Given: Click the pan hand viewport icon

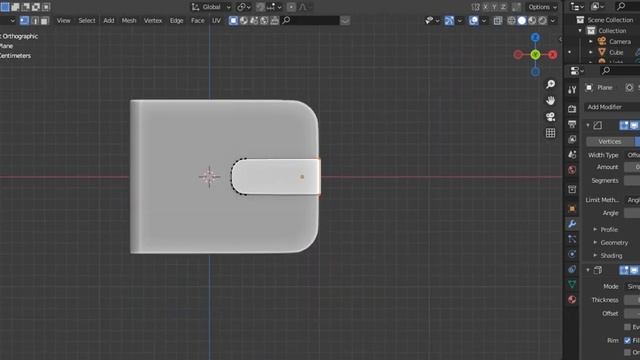Looking at the screenshot, I should pyautogui.click(x=551, y=100).
